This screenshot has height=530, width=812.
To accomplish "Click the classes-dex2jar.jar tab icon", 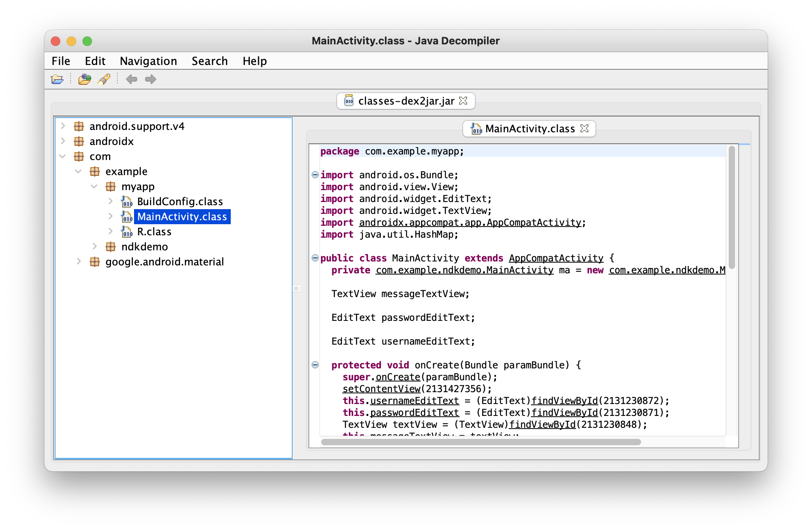I will coord(349,101).
